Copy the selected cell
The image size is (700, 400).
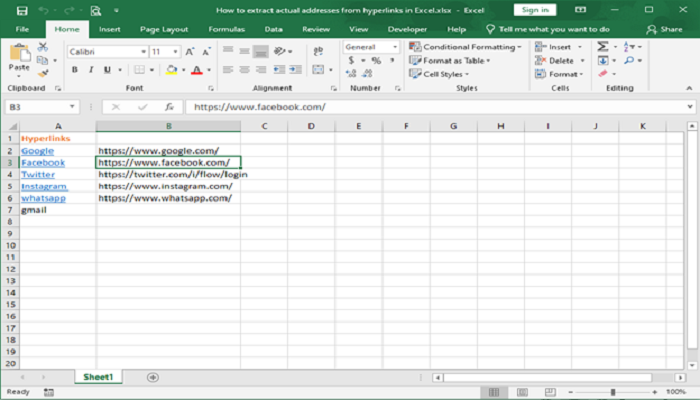42,60
